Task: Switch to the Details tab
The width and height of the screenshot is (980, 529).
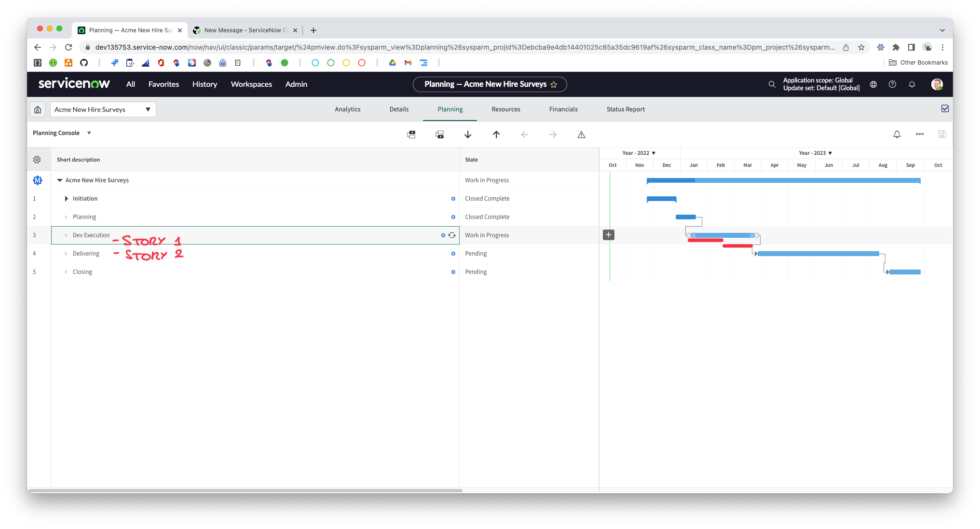Action: (399, 109)
